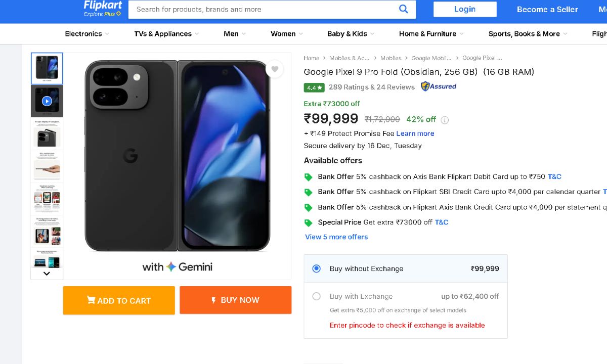The width and height of the screenshot is (607, 364).
Task: Click the price info icon
Action: point(445,120)
